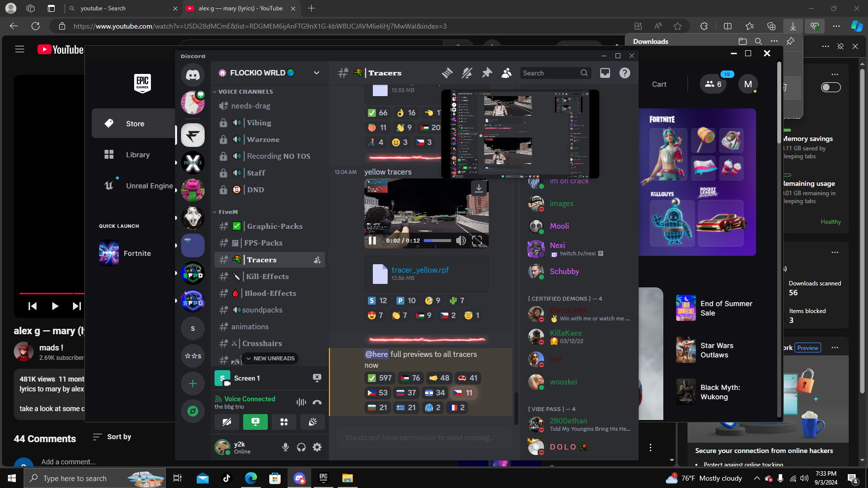868x488 pixels.
Task: Toggle screen share green button
Action: 255,422
